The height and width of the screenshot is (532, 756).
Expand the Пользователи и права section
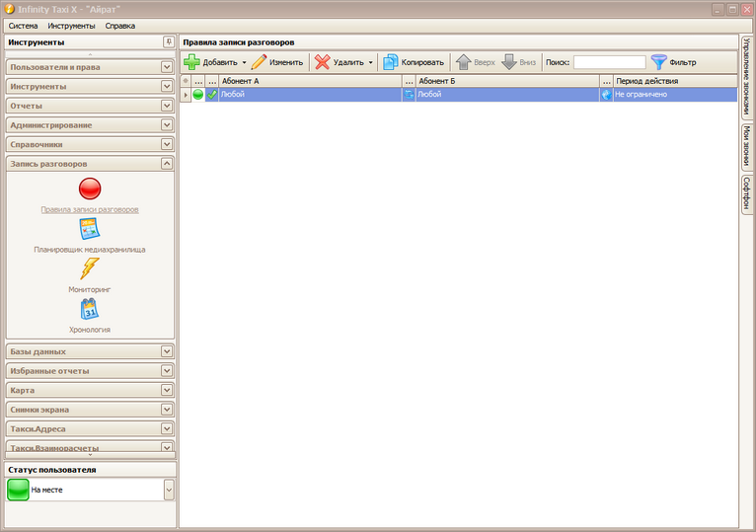[167, 67]
